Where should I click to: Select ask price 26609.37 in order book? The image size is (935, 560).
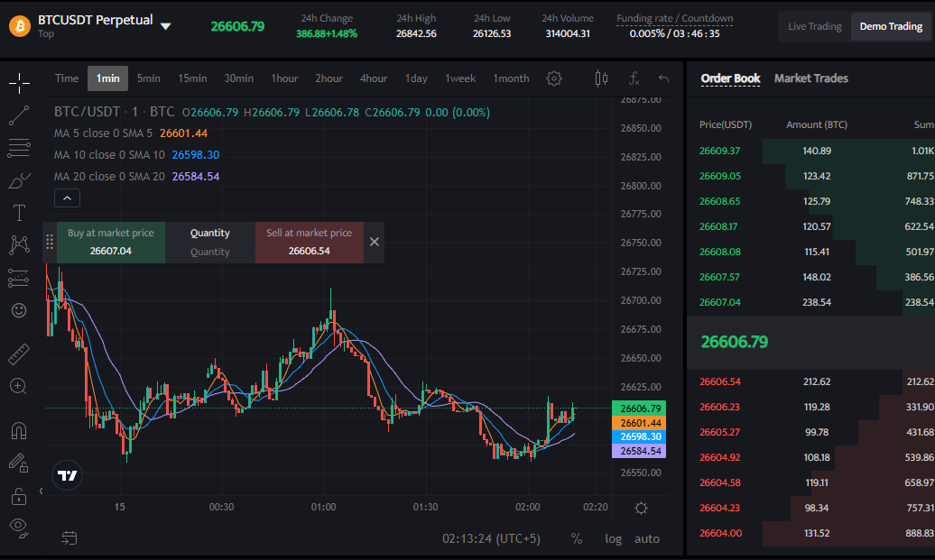click(x=719, y=151)
